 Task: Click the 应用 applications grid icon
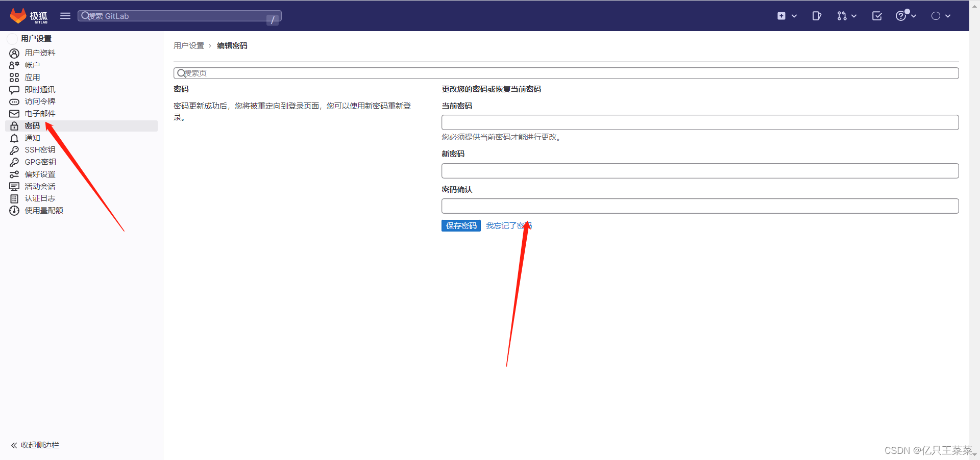[14, 78]
